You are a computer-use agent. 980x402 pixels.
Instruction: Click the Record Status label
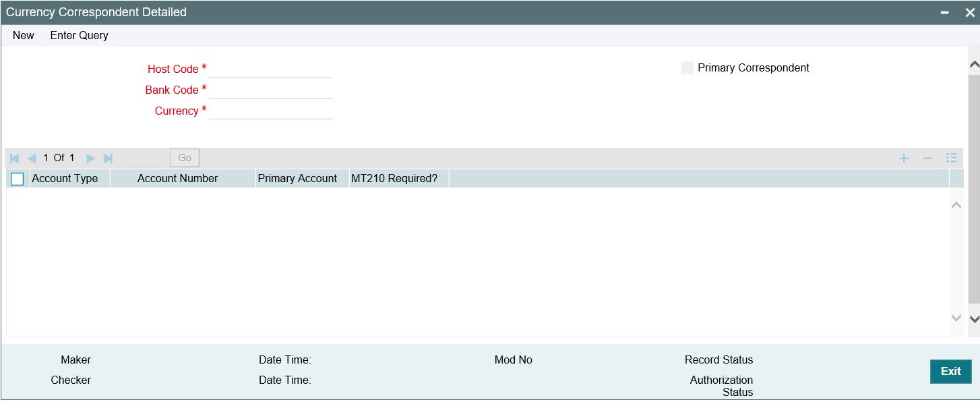pyautogui.click(x=718, y=360)
